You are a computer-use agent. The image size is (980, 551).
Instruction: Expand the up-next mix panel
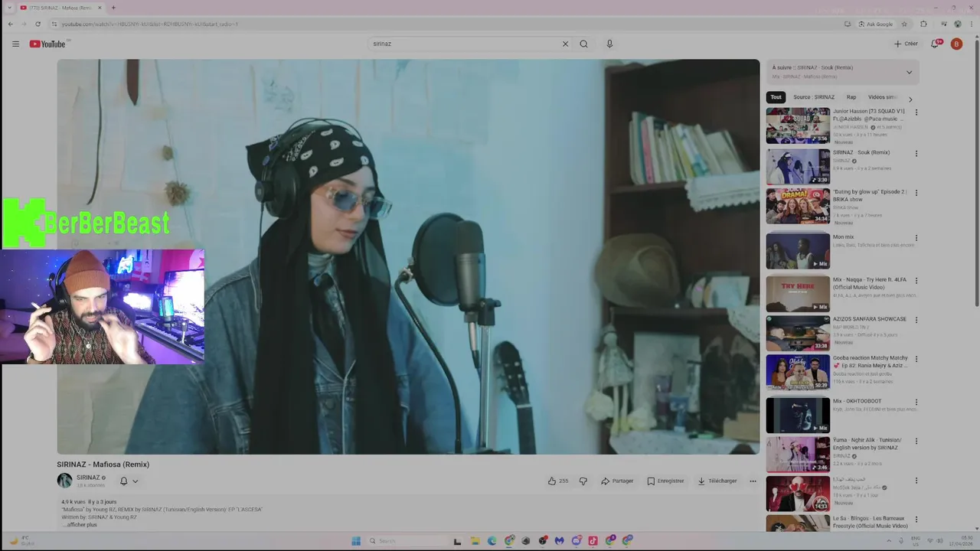pos(909,72)
